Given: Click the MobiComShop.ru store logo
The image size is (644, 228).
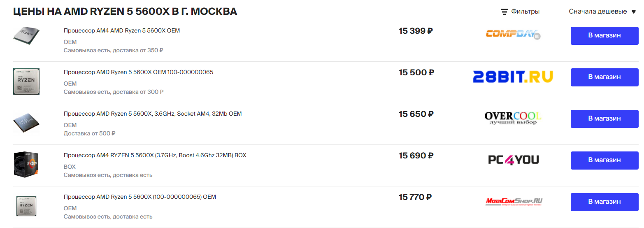Looking at the screenshot, I should 514,201.
